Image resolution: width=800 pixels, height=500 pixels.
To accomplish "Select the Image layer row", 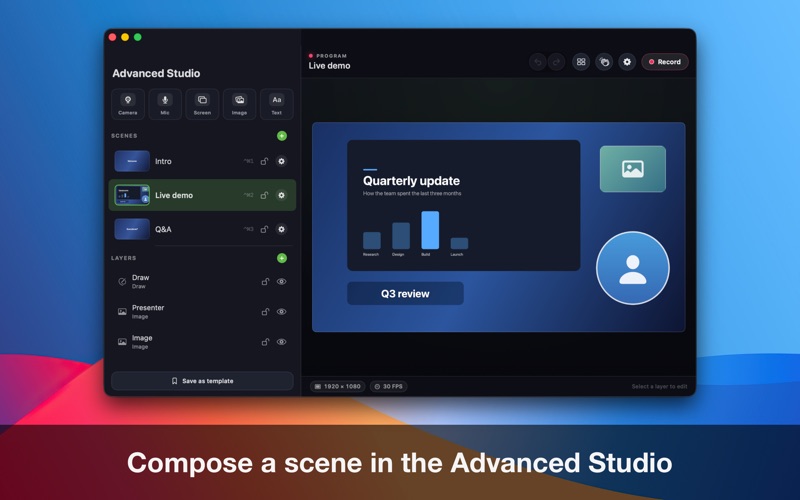I will [x=202, y=342].
